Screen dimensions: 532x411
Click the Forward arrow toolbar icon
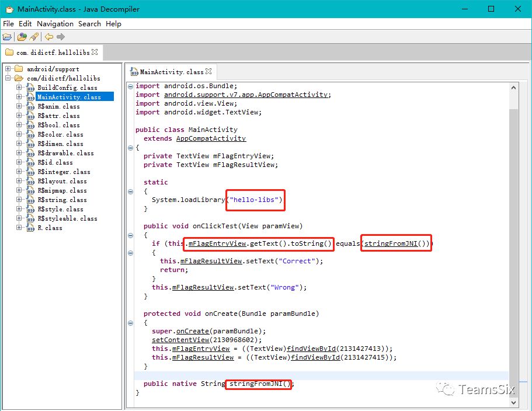(x=61, y=37)
